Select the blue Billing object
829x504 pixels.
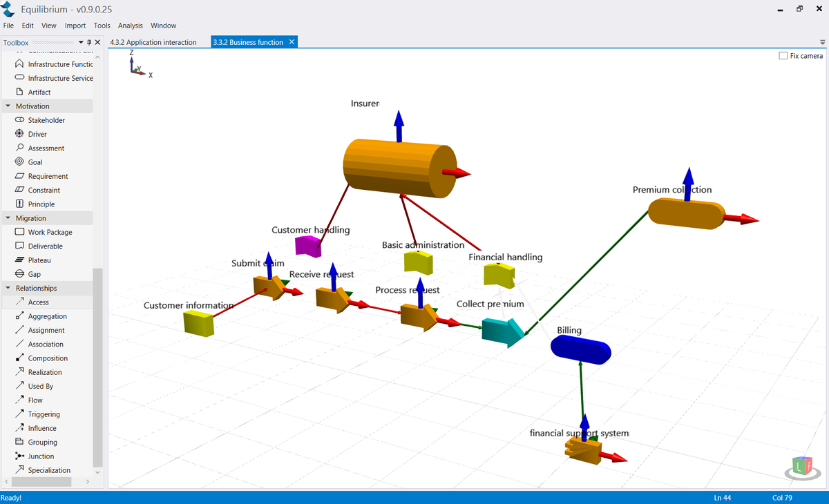[x=581, y=350]
